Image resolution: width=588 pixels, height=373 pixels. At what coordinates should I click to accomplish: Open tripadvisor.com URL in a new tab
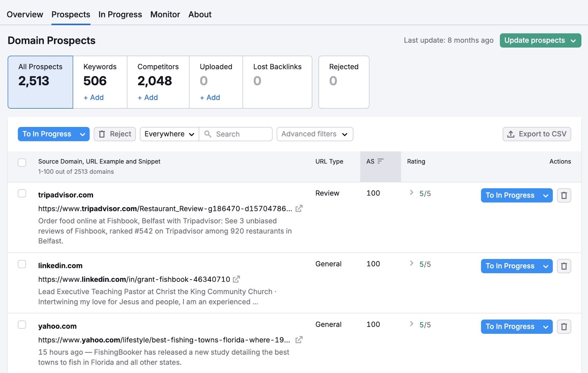[x=299, y=208]
